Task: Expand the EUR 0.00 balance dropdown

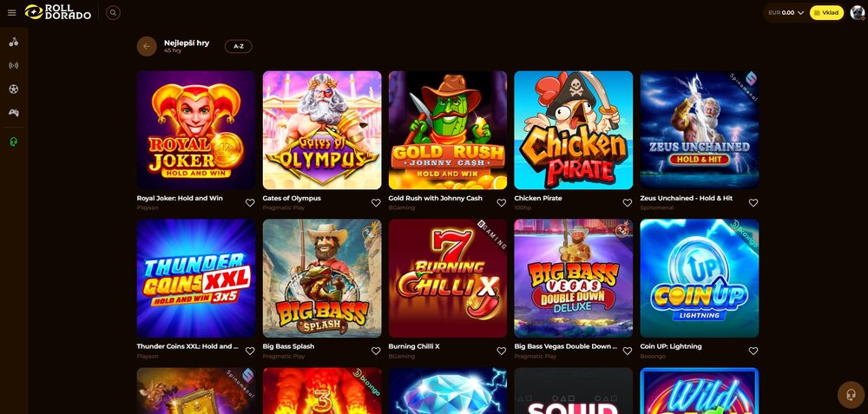Action: tap(785, 13)
